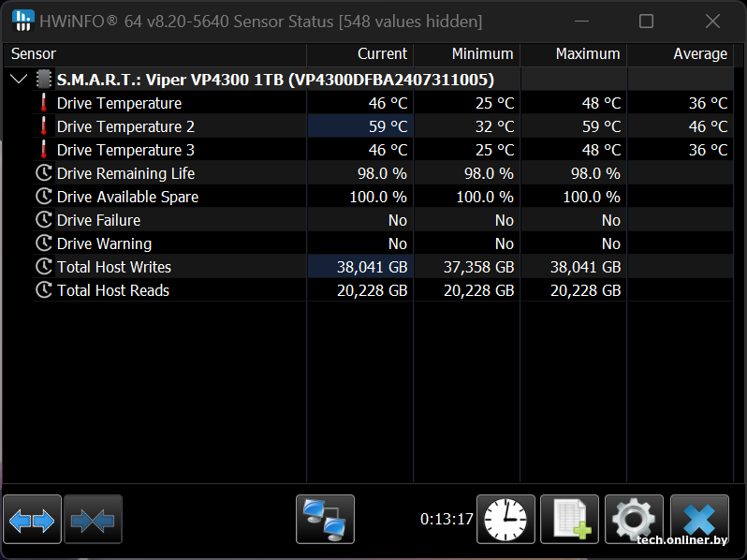Click the current 98.0 % remaining life value
The width and height of the screenshot is (747, 560).
(x=382, y=173)
